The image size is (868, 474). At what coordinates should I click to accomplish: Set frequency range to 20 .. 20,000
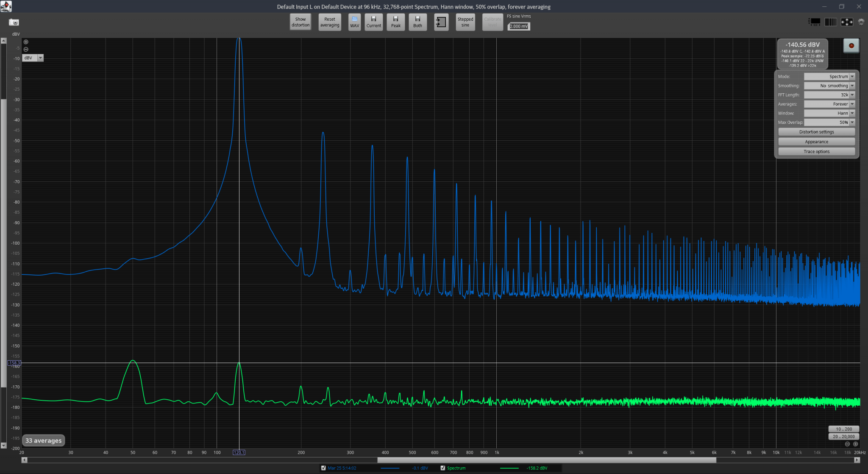[844, 436]
